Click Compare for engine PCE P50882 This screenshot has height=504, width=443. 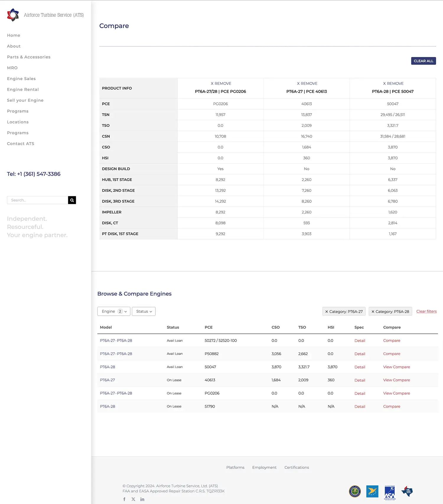(392, 354)
